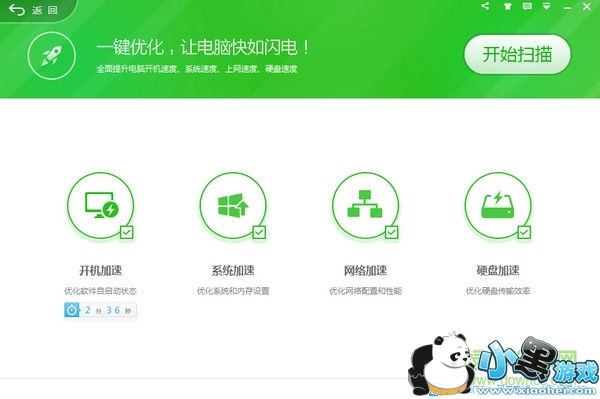
Task: Open the skin shirt icon
Action: [507, 6]
